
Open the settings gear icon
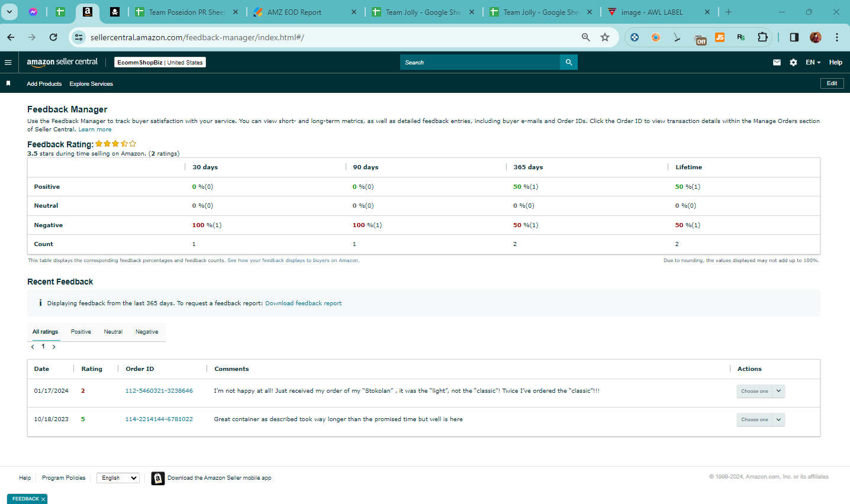[x=793, y=62]
